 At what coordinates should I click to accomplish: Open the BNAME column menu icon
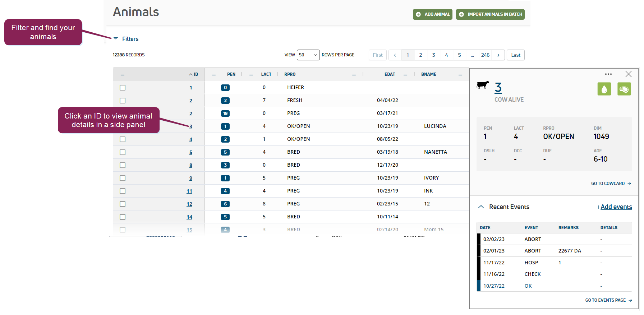(460, 74)
